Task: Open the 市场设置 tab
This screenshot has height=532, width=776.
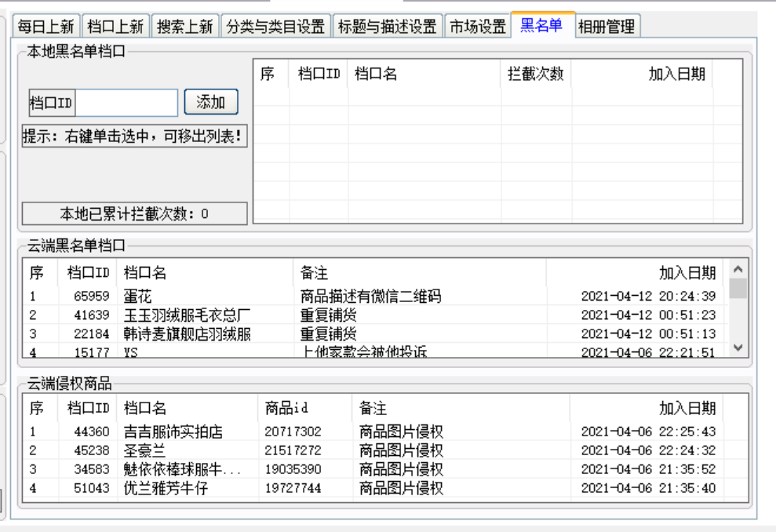Action: pyautogui.click(x=478, y=26)
